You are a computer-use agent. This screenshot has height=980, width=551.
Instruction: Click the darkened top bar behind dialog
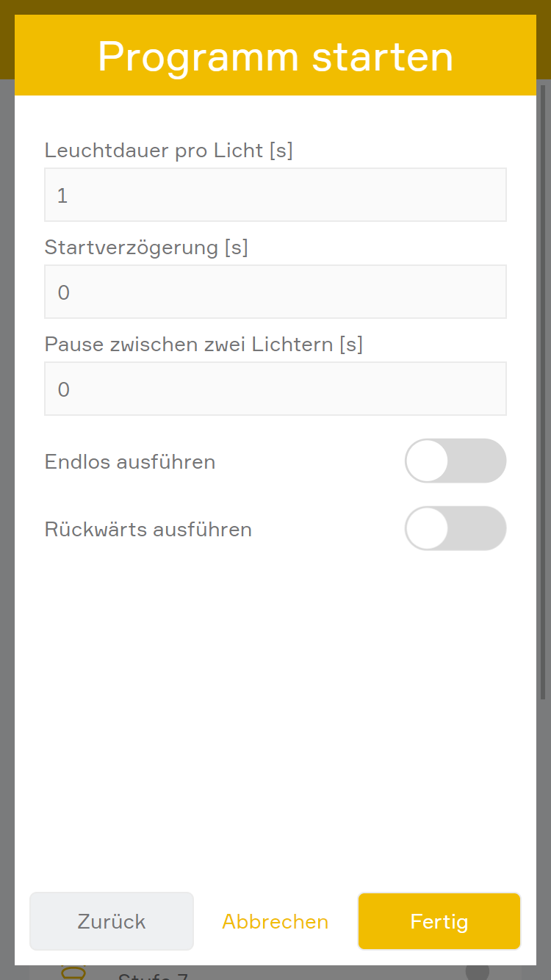275,7
